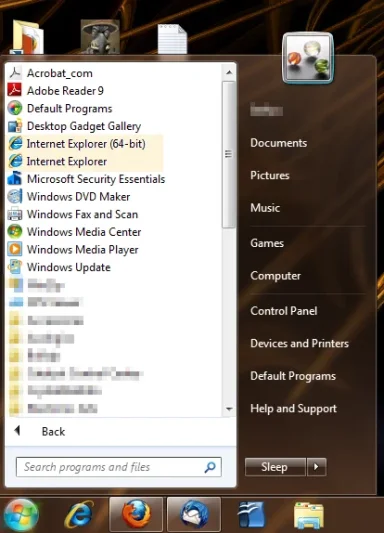The image size is (384, 533).
Task: Open Control Panel
Action: tap(284, 311)
